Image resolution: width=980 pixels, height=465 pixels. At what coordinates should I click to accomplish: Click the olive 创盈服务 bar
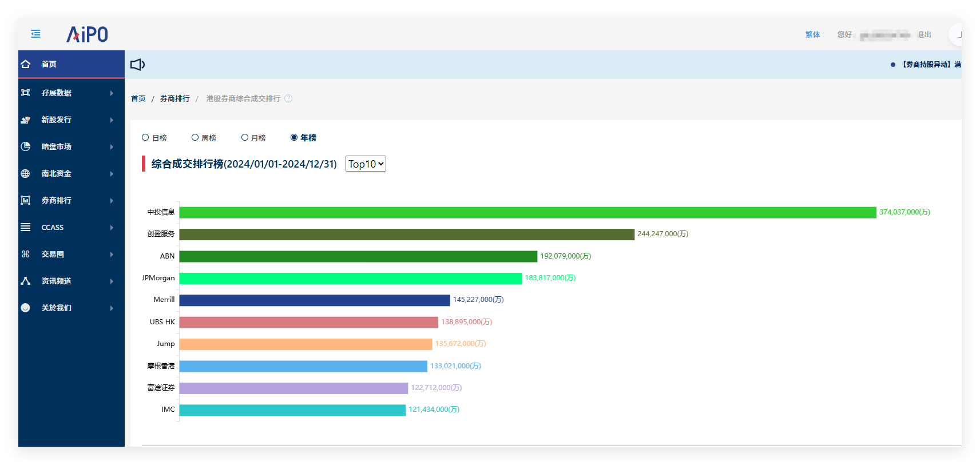[407, 235]
